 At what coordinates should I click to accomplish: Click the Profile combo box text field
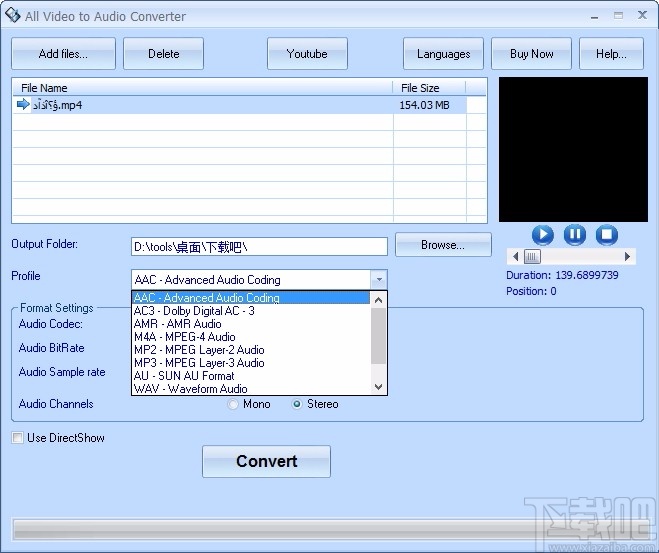251,279
